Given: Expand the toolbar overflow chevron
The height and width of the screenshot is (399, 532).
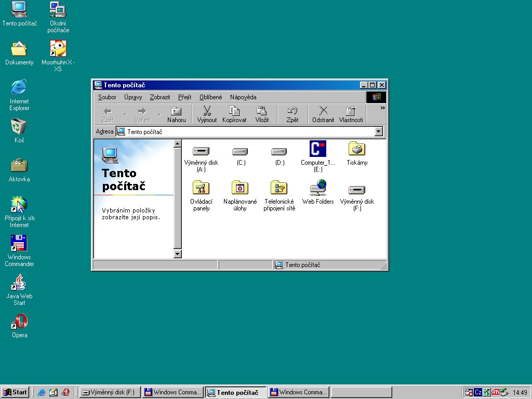Looking at the screenshot, I should pos(382,108).
